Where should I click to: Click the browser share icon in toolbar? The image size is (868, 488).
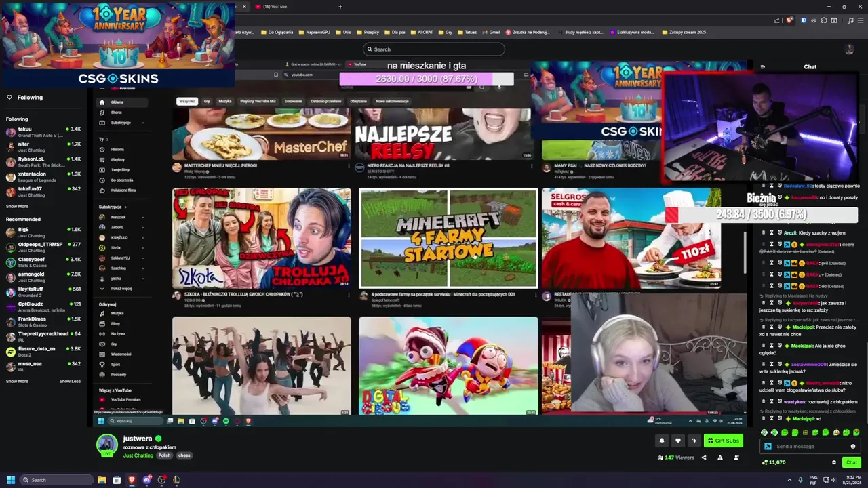click(776, 20)
